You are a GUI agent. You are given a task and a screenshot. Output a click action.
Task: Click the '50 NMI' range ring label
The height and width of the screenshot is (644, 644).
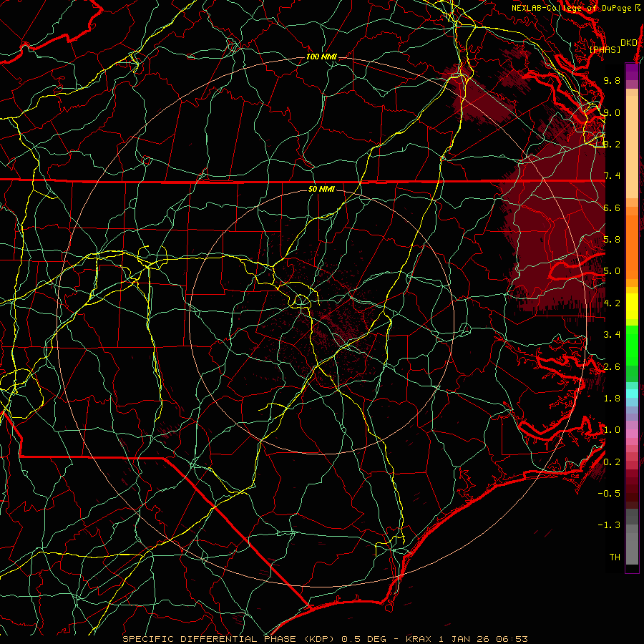pos(321,189)
